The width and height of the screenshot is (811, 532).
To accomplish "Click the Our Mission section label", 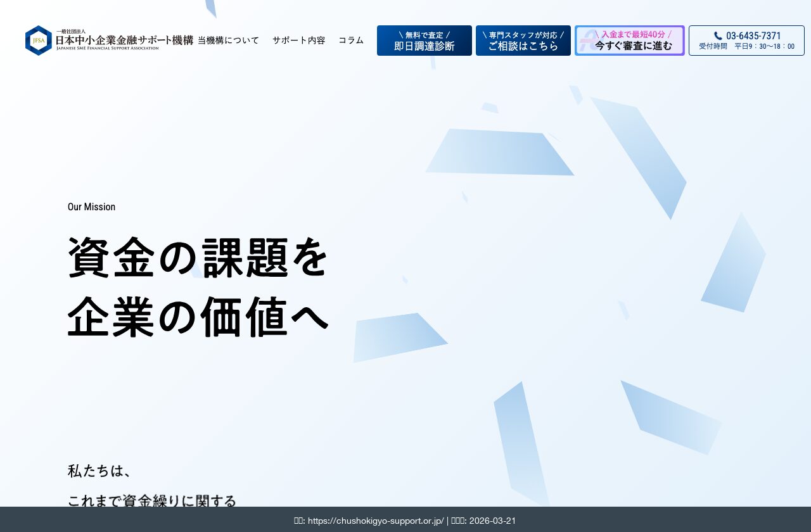I will [91, 206].
